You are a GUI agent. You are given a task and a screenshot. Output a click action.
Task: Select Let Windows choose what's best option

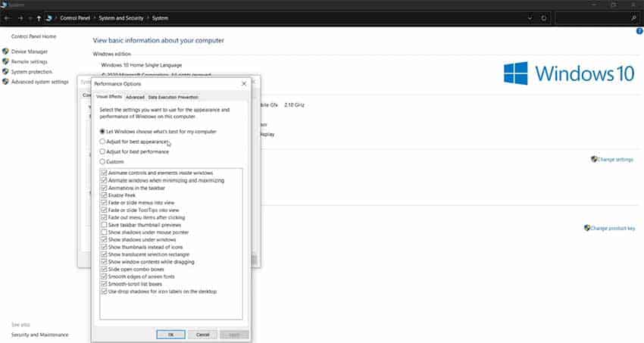[102, 132]
